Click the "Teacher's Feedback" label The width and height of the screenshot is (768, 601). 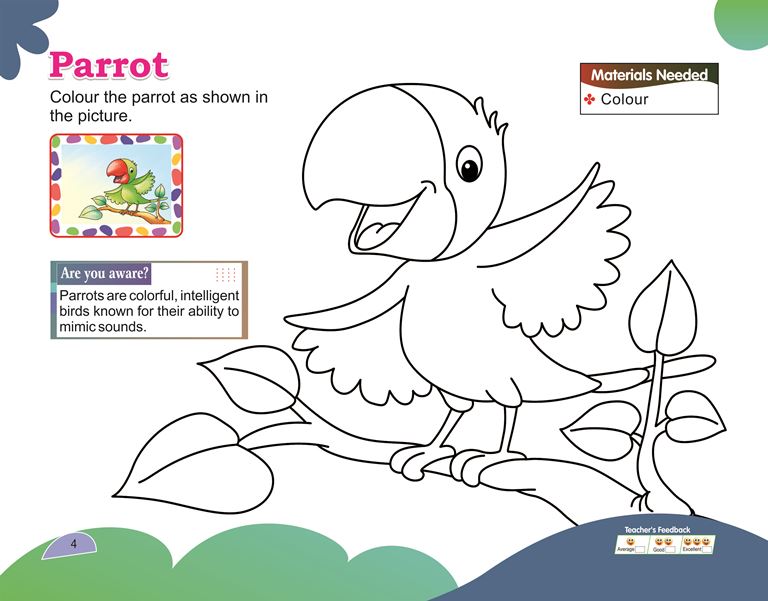[x=657, y=530]
